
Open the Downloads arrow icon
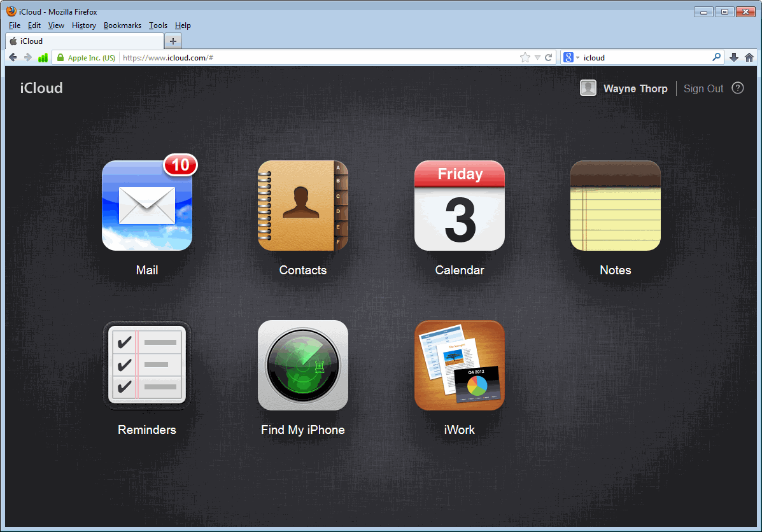pos(734,57)
